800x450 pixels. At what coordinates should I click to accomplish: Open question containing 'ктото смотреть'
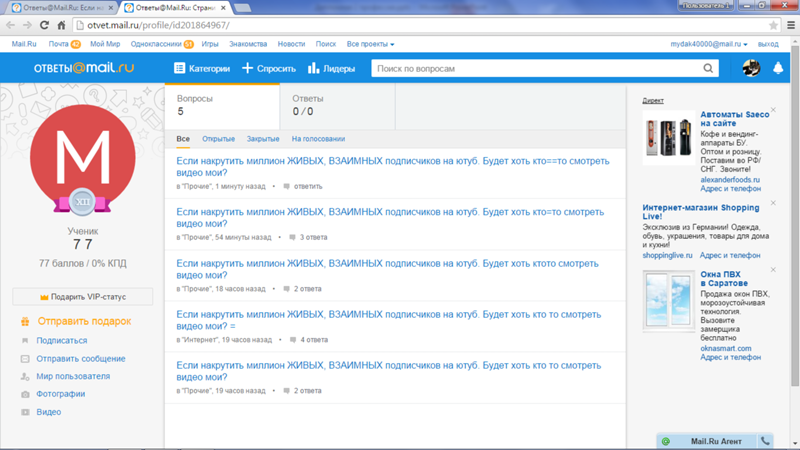pos(388,269)
